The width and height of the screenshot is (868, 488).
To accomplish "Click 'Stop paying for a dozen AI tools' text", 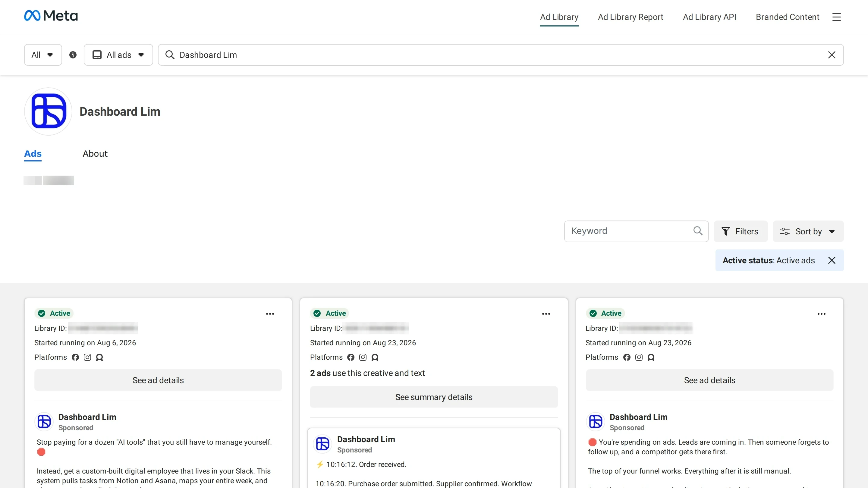I will 154,442.
